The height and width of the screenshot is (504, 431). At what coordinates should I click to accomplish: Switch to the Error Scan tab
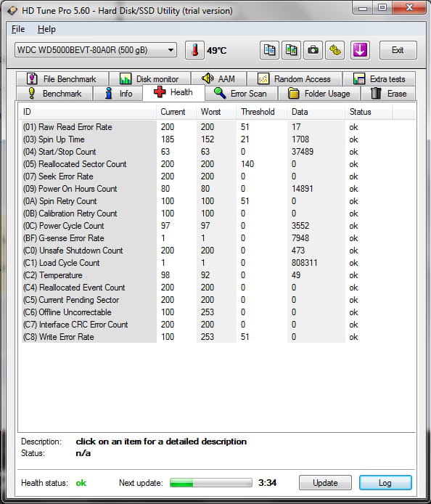point(241,94)
